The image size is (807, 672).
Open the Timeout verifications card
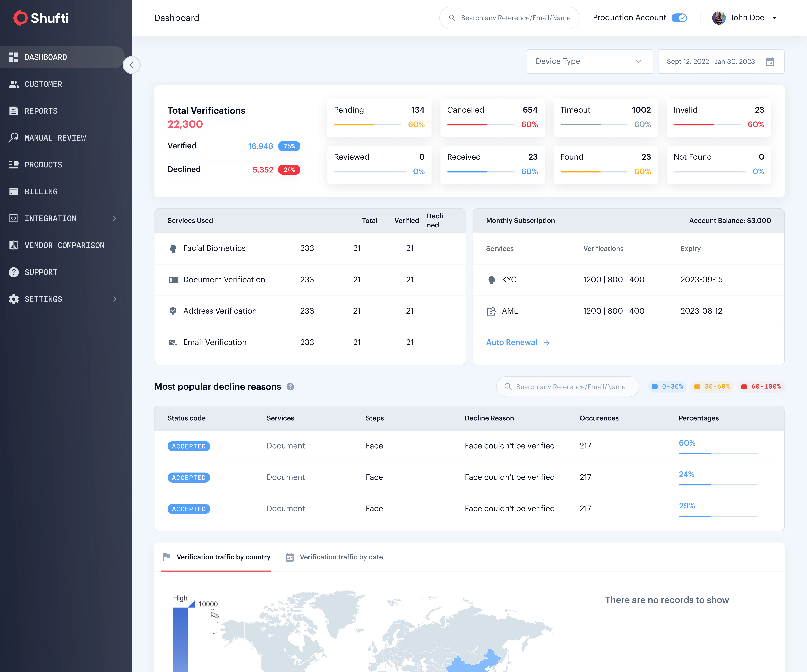click(606, 117)
